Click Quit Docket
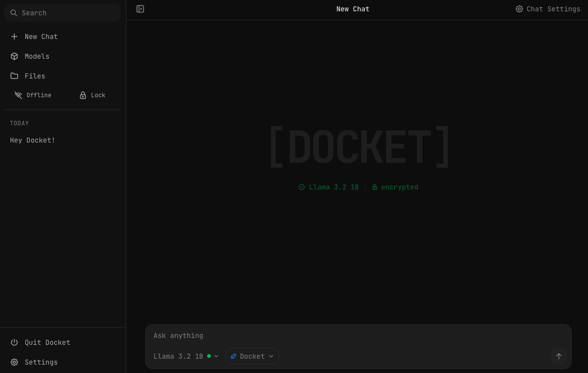 pyautogui.click(x=47, y=342)
